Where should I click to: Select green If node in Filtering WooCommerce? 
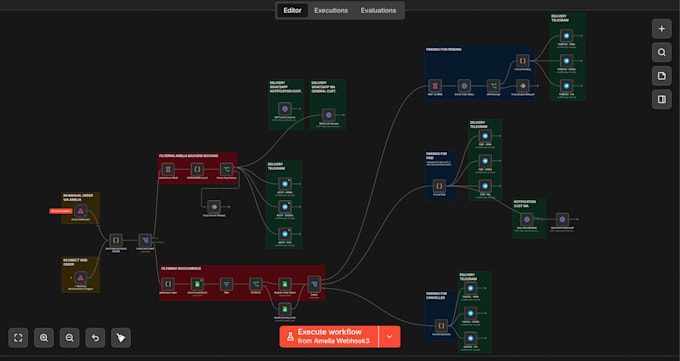256,284
